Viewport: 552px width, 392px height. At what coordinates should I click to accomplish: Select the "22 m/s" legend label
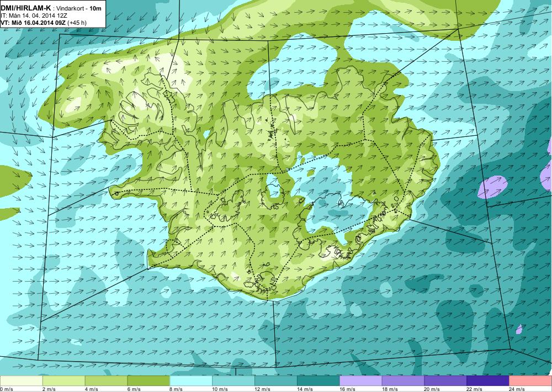(475, 389)
